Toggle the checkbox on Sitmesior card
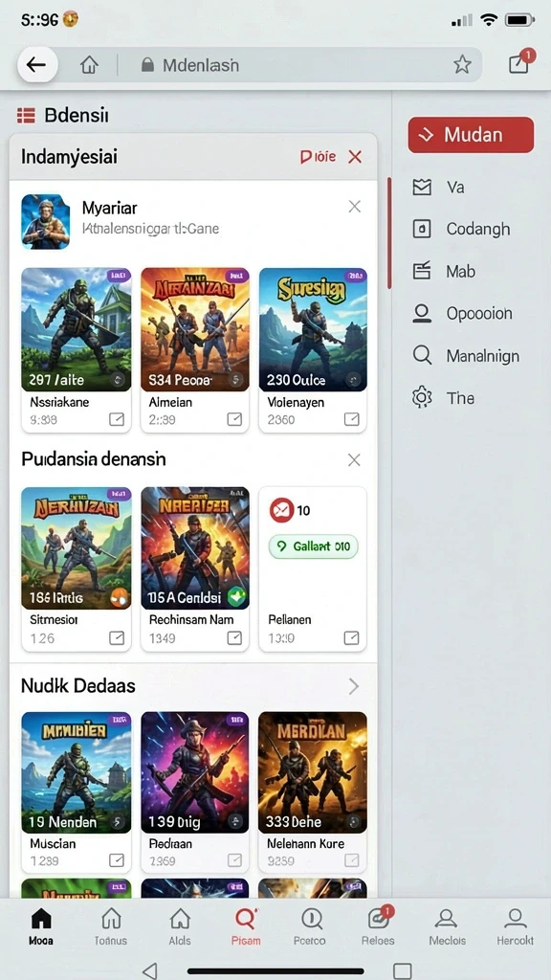 [117, 637]
